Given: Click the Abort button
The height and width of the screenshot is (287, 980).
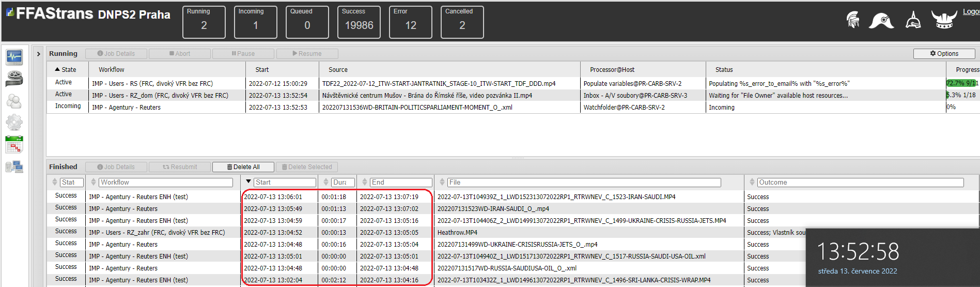Looking at the screenshot, I should point(180,54).
